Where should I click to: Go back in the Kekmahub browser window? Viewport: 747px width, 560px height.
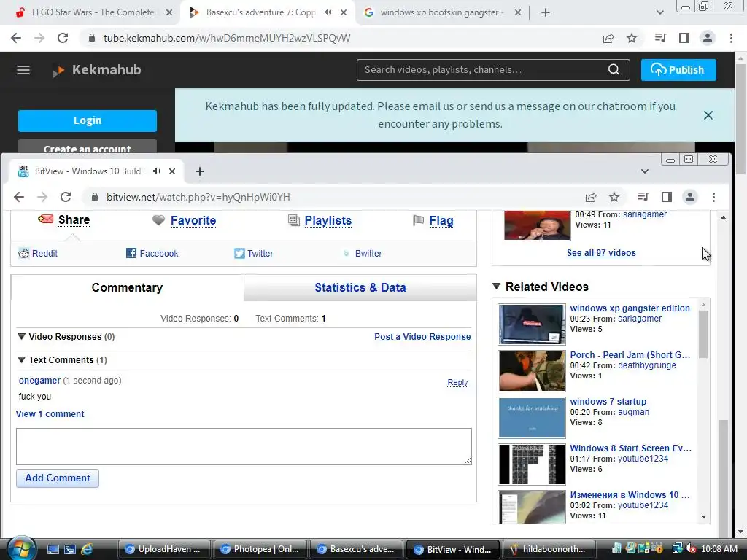pyautogui.click(x=16, y=38)
